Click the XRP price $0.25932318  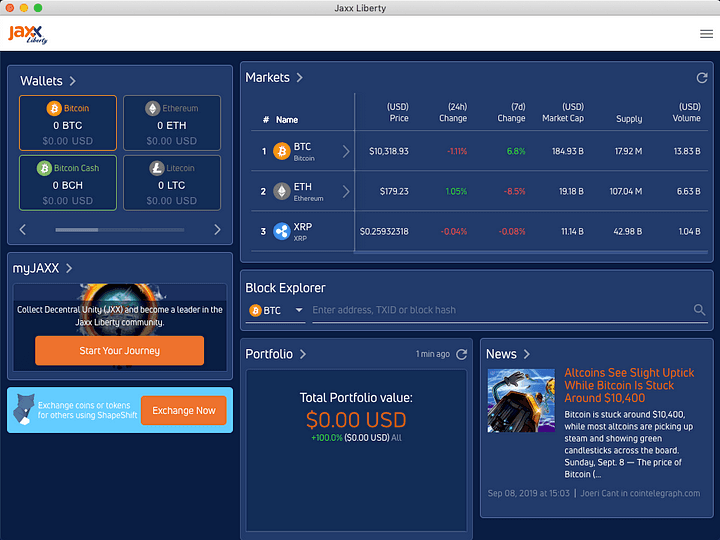[x=384, y=231]
